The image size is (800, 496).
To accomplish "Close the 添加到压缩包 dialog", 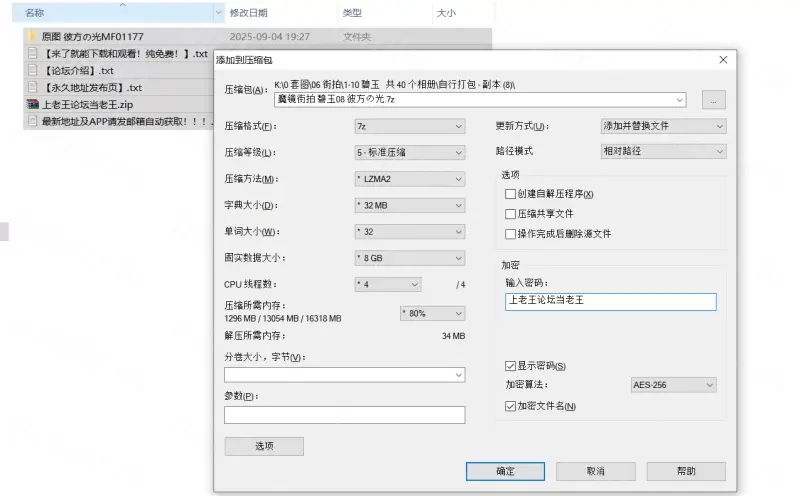I will click(x=723, y=60).
